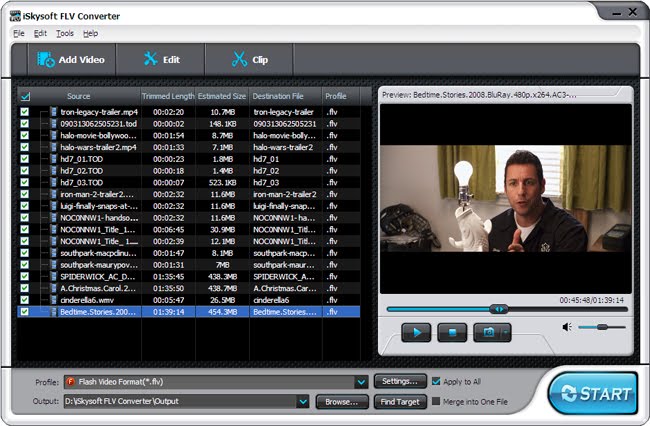Image resolution: width=650 pixels, height=426 pixels.
Task: Click the 30.9MB size cell
Action: click(223, 230)
